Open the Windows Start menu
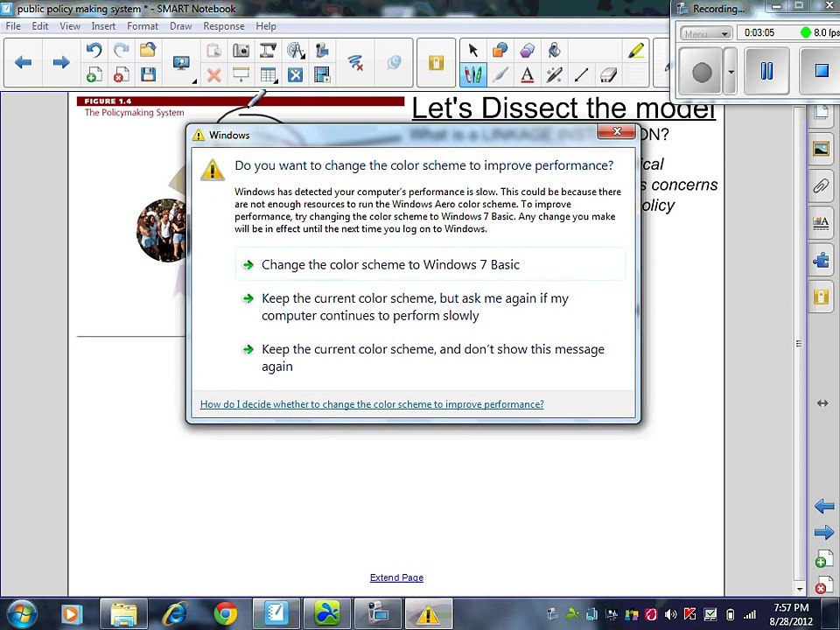840x630 pixels. (x=22, y=613)
